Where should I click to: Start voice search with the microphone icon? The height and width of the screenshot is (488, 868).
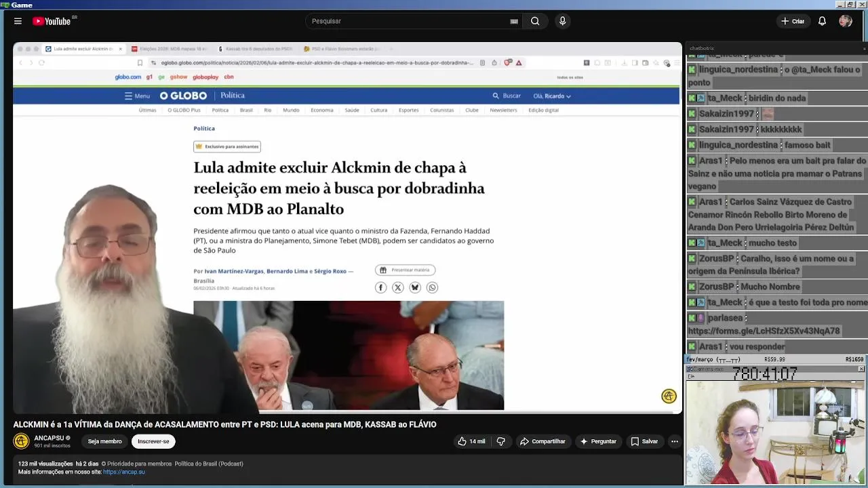coord(562,21)
